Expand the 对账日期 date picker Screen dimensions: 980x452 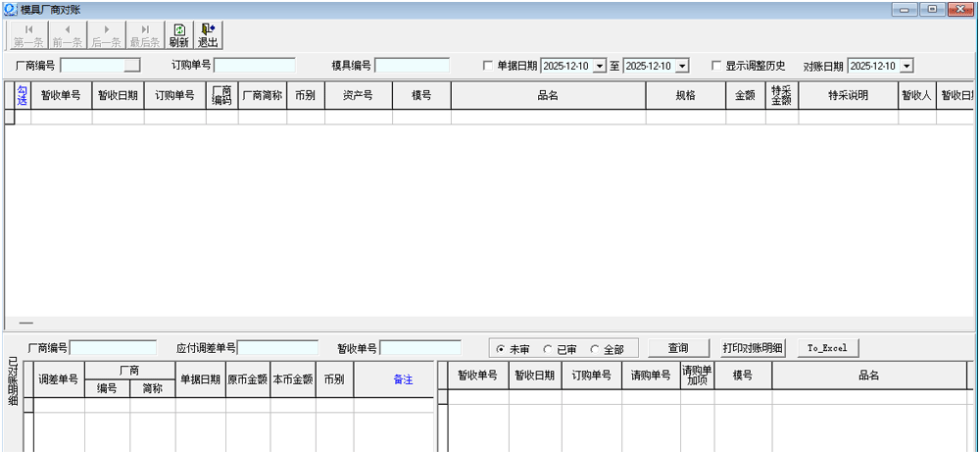coord(906,66)
